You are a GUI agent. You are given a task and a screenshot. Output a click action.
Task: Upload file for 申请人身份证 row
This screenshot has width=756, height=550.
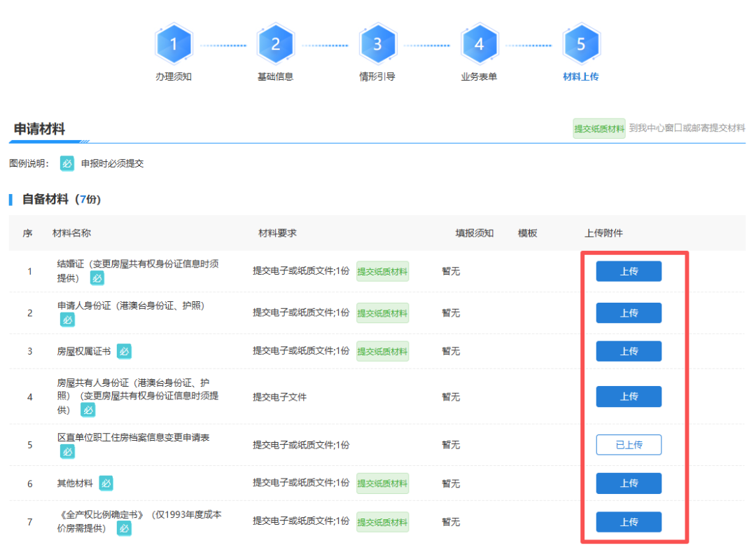pyautogui.click(x=629, y=313)
